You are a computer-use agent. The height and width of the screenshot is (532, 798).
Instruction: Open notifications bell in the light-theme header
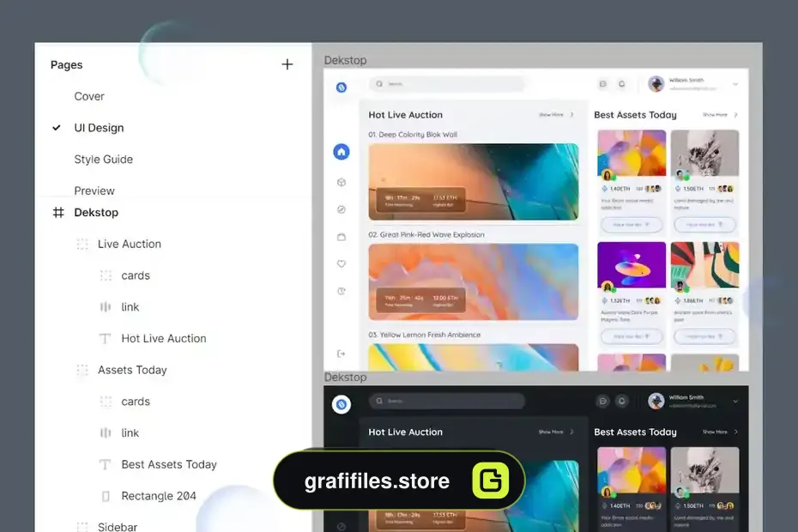621,84
